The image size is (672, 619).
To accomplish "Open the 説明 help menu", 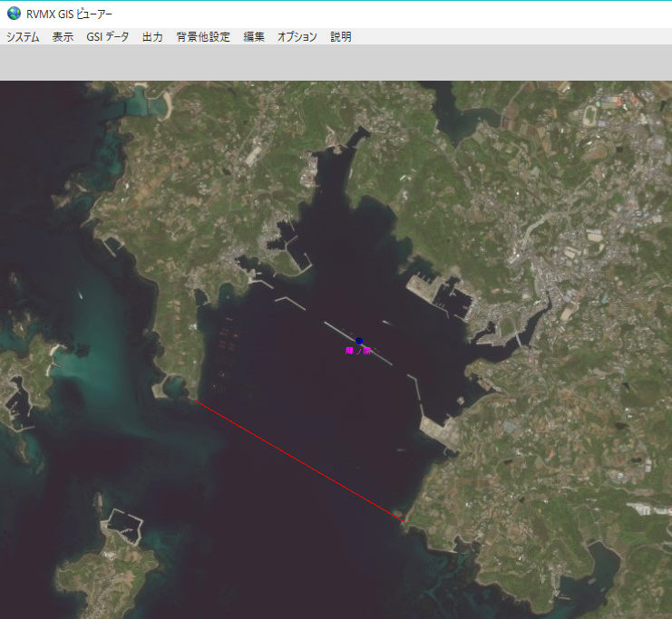I will tap(341, 37).
